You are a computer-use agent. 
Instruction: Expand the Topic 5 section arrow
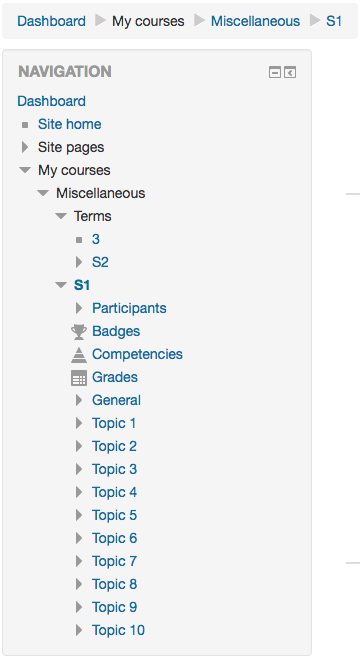coord(79,515)
